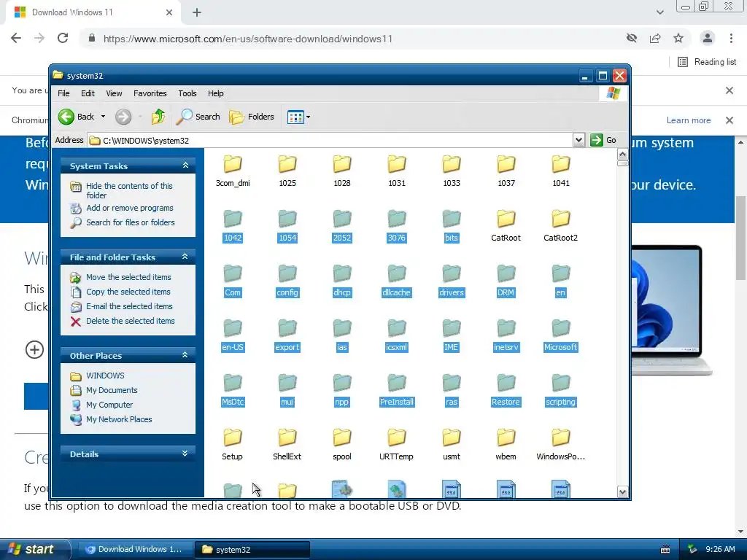Select the CatRoot2 folder

tap(561, 225)
